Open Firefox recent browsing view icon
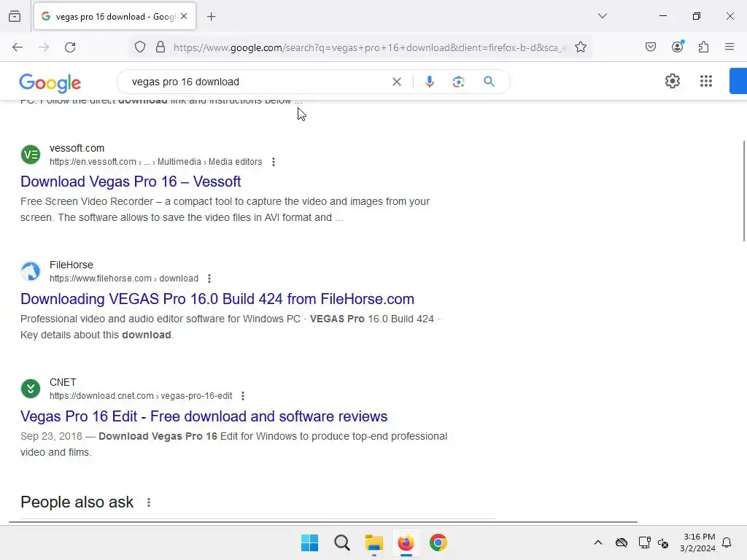Screen dimensions: 747x560 (x=15, y=16)
